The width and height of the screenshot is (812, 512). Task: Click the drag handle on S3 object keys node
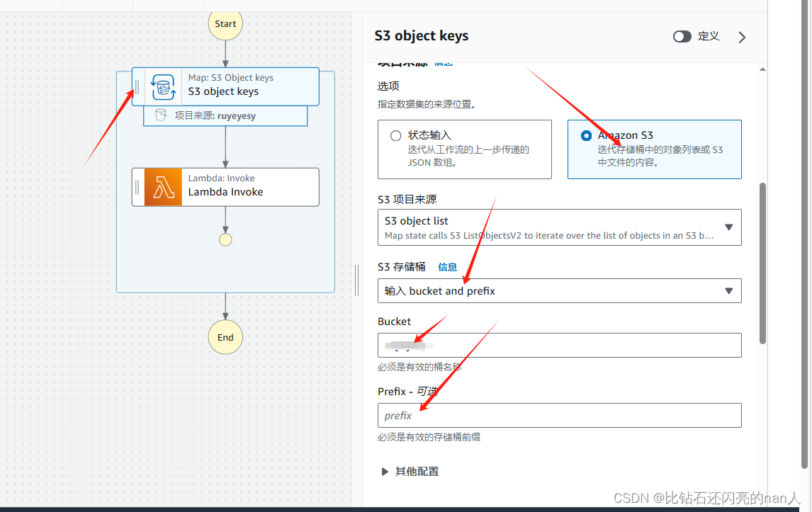(137, 87)
